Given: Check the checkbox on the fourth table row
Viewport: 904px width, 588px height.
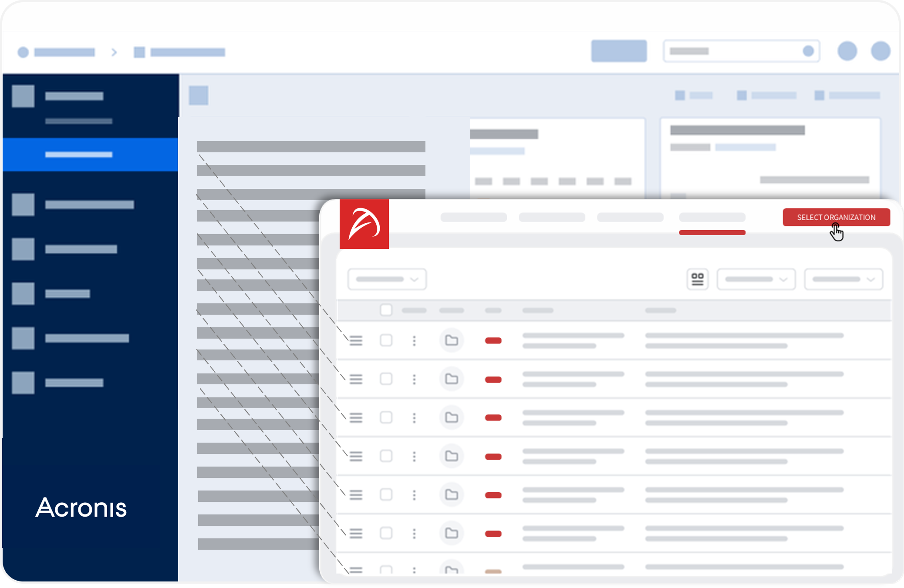Looking at the screenshot, I should pyautogui.click(x=386, y=456).
